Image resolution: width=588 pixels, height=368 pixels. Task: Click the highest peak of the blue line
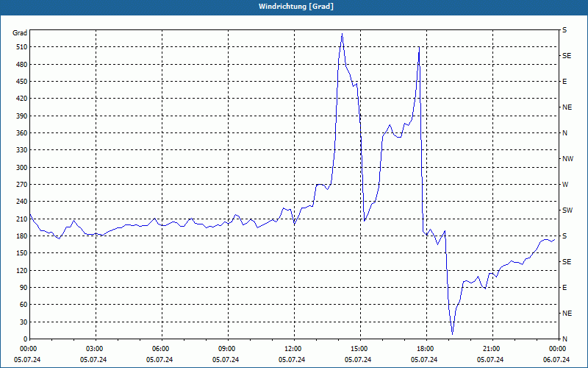pyautogui.click(x=342, y=34)
